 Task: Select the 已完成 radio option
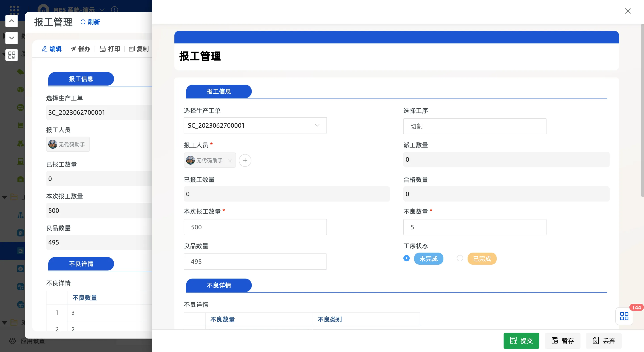tap(460, 258)
